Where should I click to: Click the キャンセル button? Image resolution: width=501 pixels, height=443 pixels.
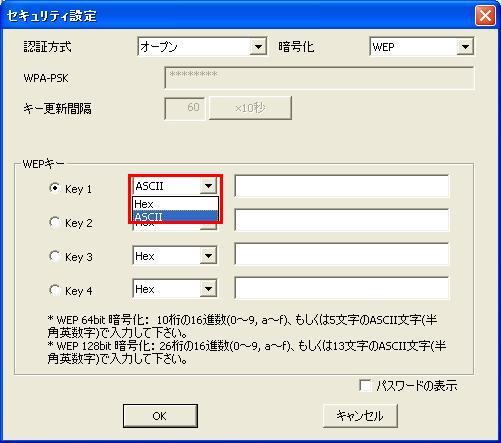[360, 416]
